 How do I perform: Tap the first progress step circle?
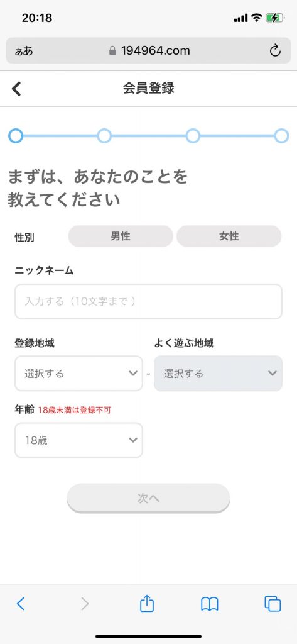pyautogui.click(x=16, y=136)
